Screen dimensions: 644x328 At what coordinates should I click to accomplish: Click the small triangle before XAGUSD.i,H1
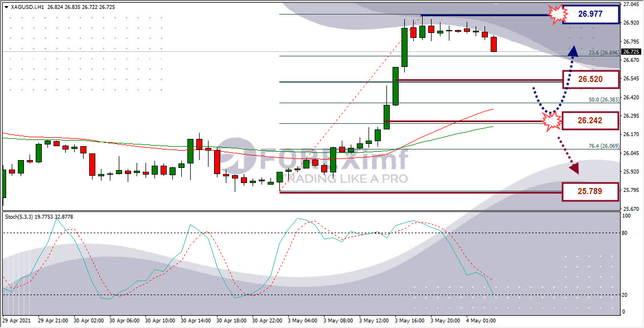coord(6,7)
